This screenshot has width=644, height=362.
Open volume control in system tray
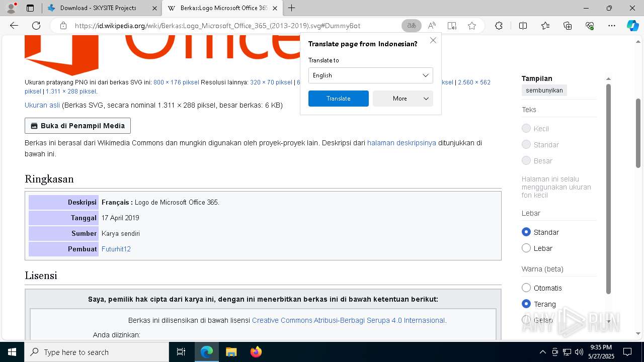point(579,352)
